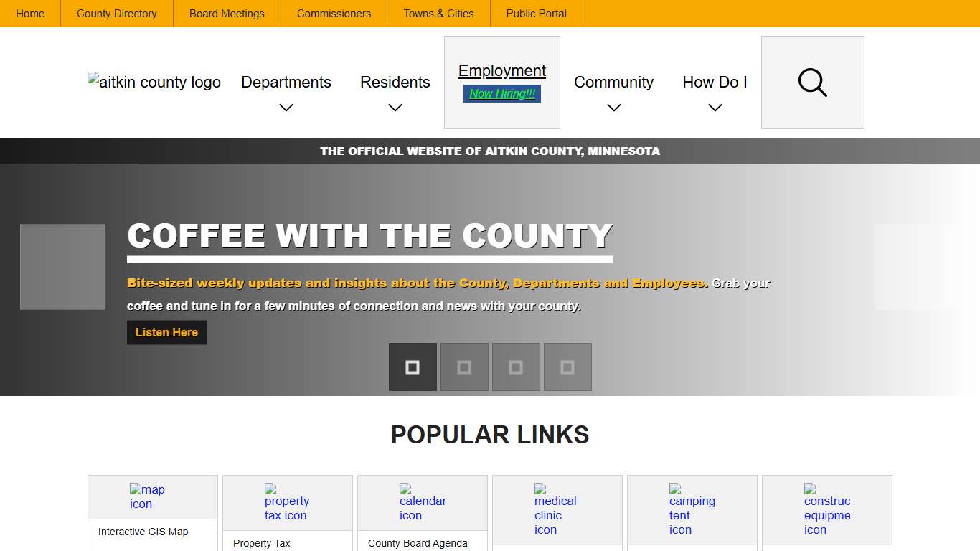Select the first carousel slide indicator
Screen dimensions: 980x551
413,367
